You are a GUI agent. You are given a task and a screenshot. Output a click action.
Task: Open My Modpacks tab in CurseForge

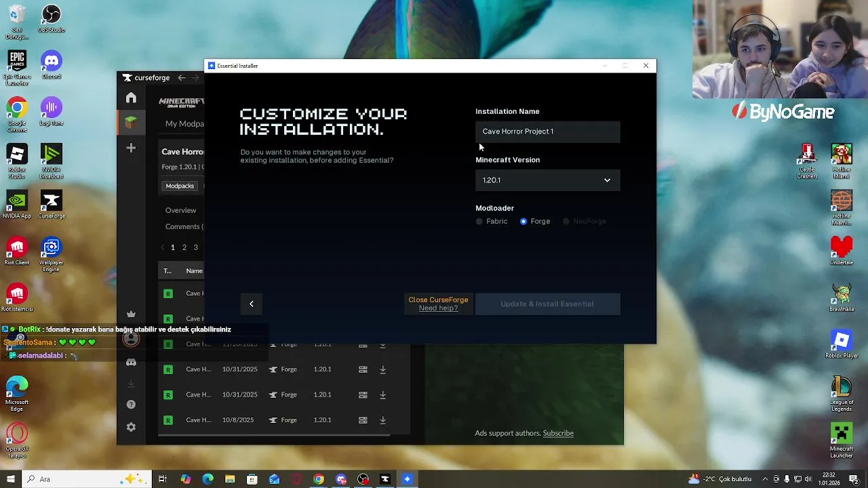pyautogui.click(x=184, y=124)
